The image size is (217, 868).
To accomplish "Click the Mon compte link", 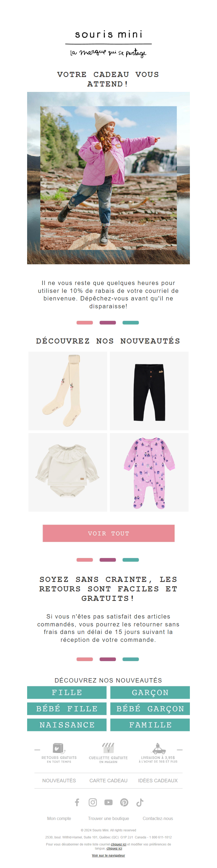I will (59, 818).
